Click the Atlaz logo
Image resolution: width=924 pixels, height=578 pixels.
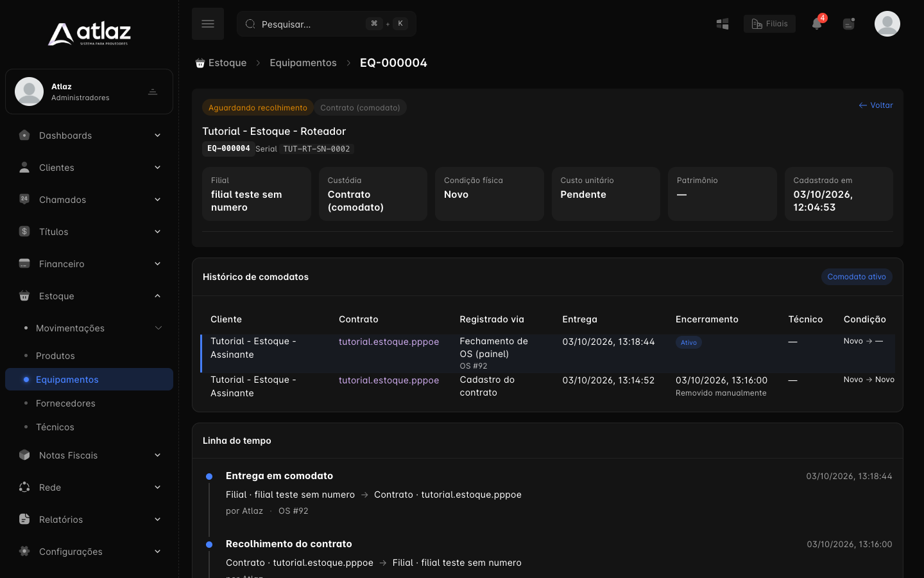point(89,33)
